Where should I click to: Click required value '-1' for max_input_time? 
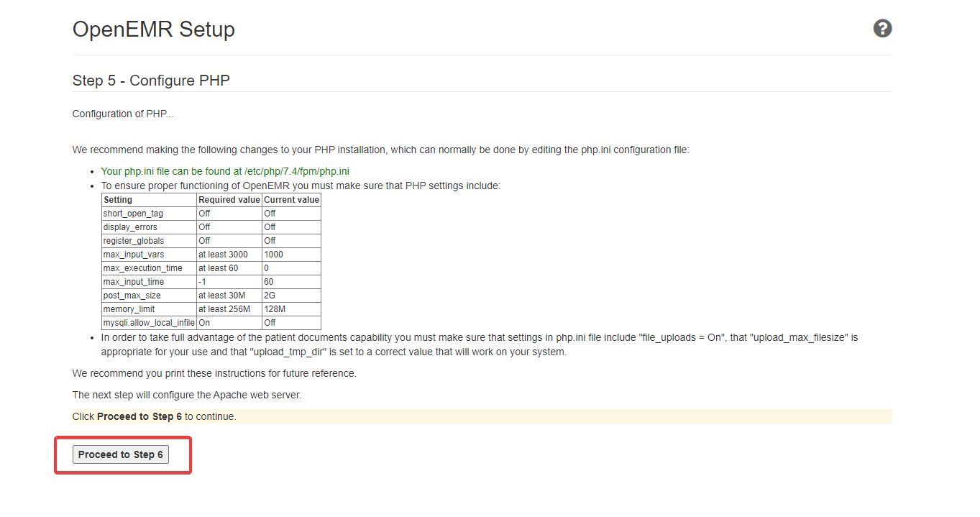[229, 282]
